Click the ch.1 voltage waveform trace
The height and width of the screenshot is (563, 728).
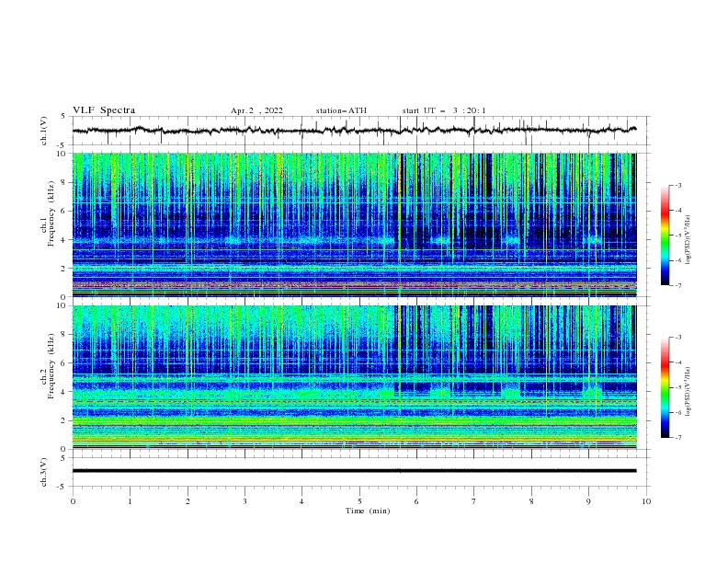click(354, 130)
